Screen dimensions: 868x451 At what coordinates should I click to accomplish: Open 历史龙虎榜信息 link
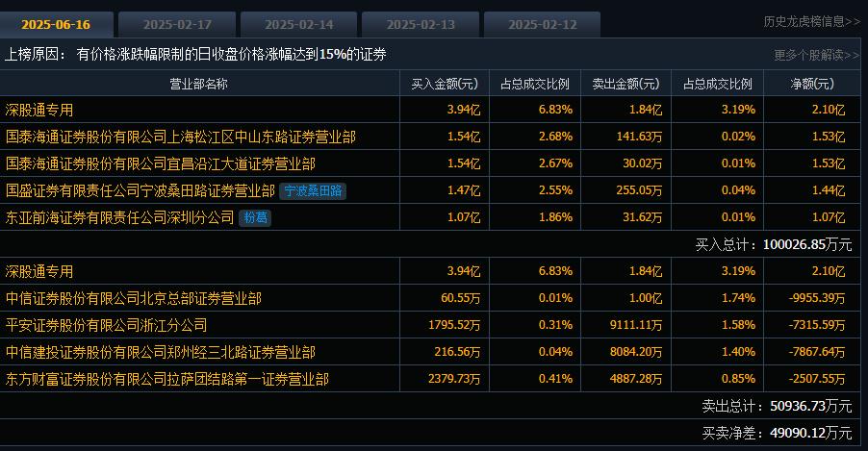[811, 21]
